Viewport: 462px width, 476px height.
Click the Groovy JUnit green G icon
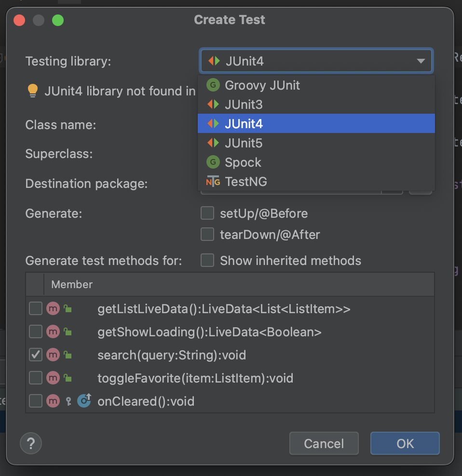(213, 85)
